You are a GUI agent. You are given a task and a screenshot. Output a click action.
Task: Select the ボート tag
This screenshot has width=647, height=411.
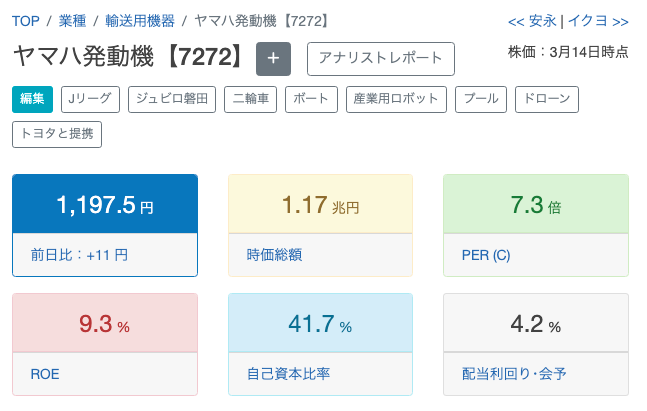(311, 99)
